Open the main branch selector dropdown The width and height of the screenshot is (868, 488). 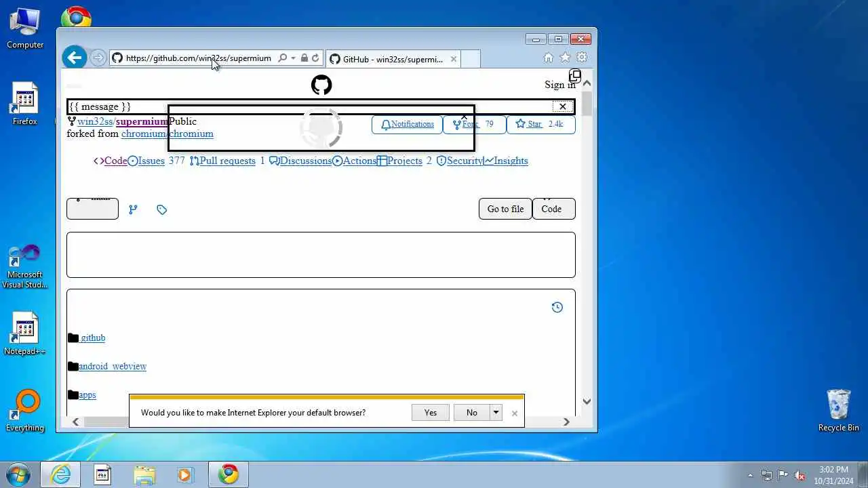(92, 209)
